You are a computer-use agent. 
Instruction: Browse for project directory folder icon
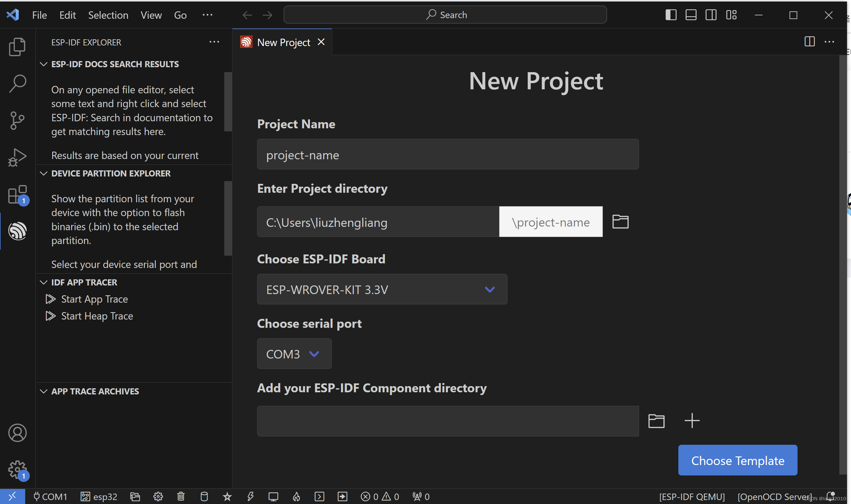click(620, 222)
